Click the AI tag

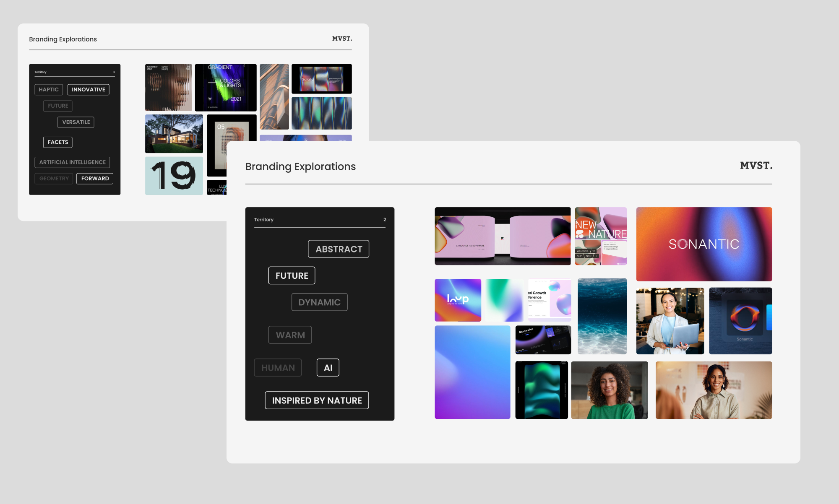[328, 367]
